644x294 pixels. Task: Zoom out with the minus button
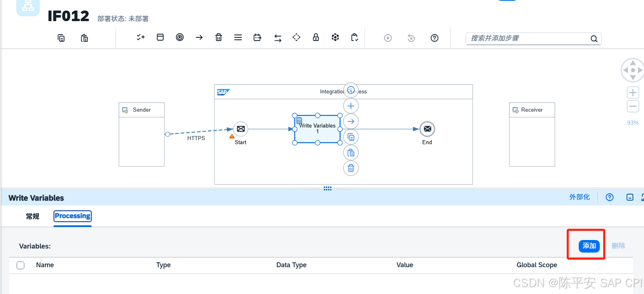point(633,107)
